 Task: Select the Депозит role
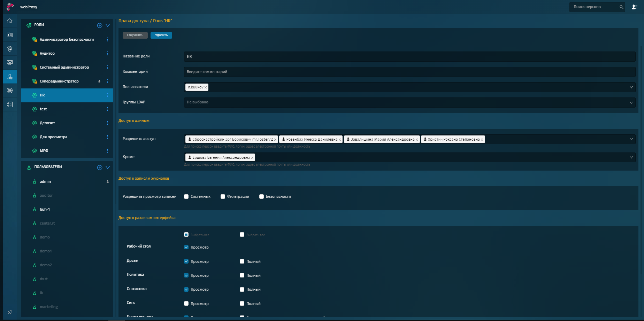coord(67,123)
